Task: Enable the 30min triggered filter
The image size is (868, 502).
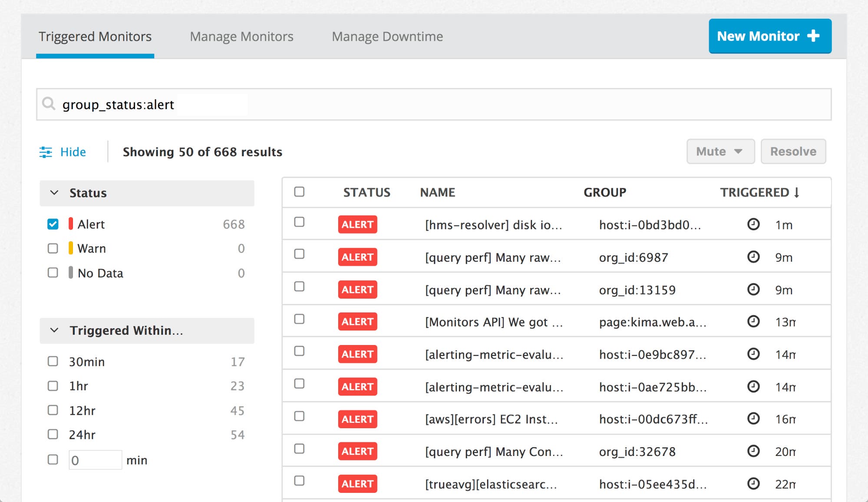Action: [x=53, y=362]
